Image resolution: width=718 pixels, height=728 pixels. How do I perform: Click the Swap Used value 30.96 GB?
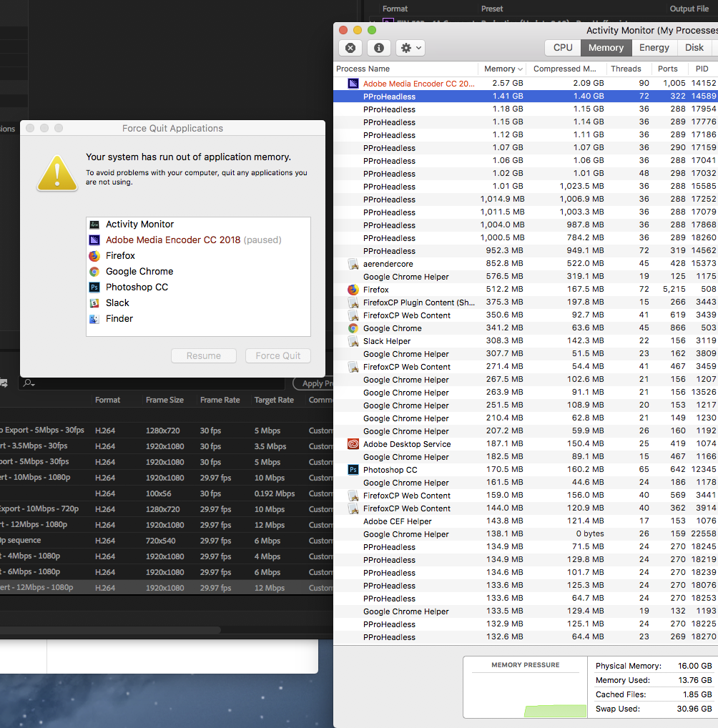[694, 709]
